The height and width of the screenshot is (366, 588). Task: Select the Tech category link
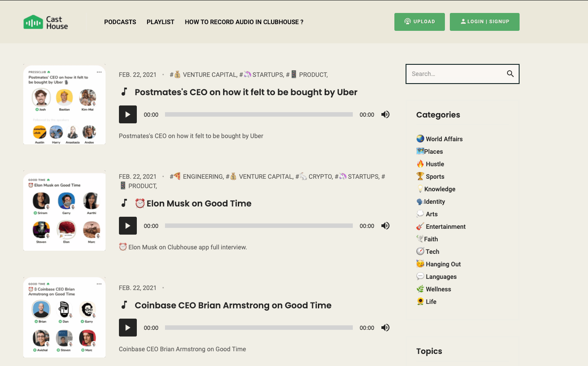(432, 252)
